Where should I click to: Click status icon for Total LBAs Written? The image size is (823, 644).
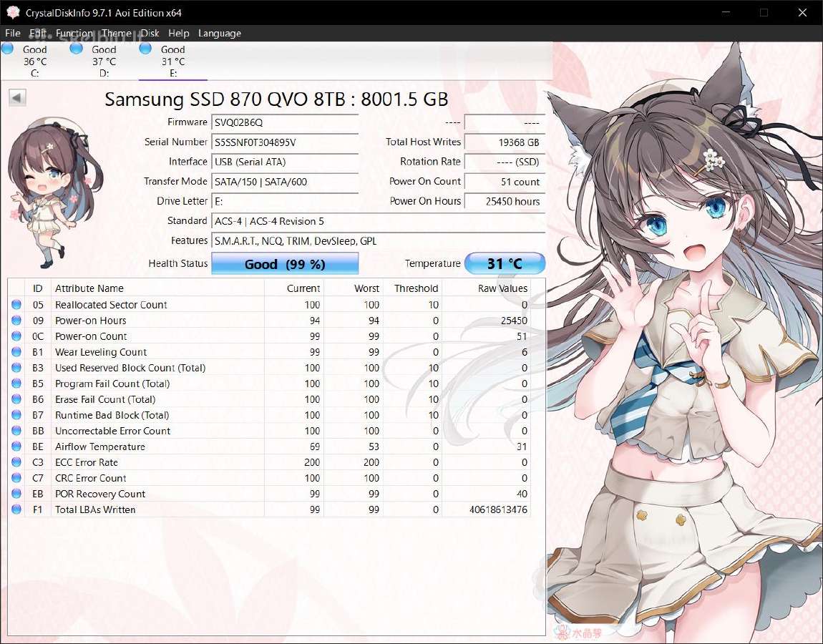[16, 509]
